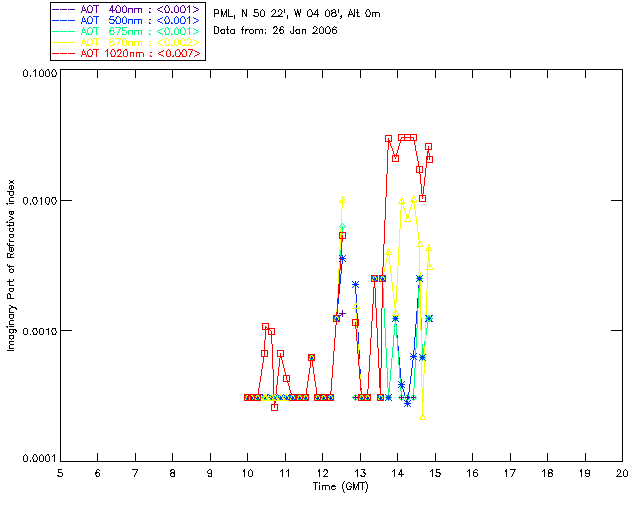Click the lowest yellow triangle data marker on the plot

422,417
